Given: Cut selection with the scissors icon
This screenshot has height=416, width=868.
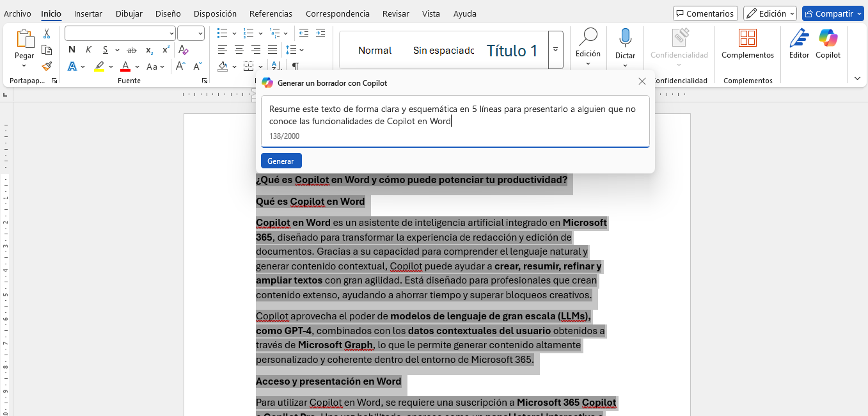Looking at the screenshot, I should (x=47, y=34).
